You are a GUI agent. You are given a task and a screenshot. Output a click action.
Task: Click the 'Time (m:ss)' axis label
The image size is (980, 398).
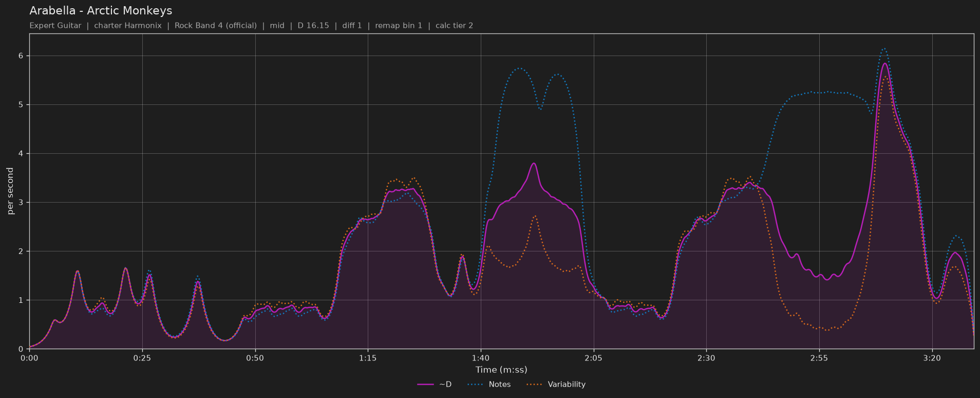(x=501, y=370)
